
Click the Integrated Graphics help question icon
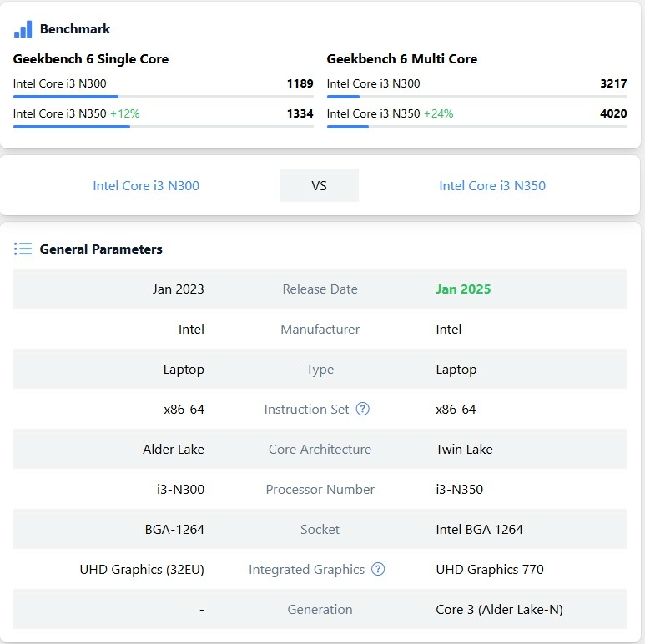(378, 569)
